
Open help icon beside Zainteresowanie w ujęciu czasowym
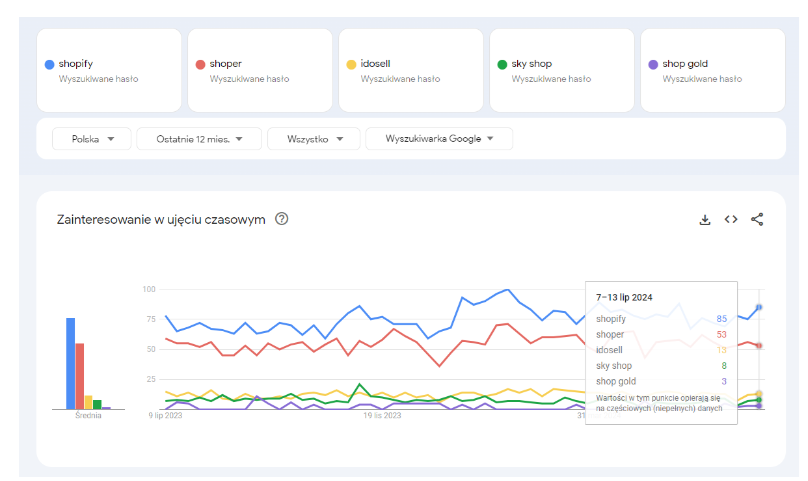(281, 220)
